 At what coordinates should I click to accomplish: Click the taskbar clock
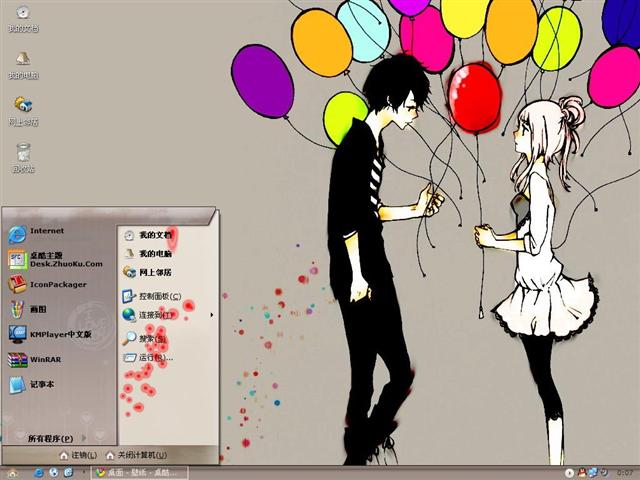click(x=624, y=473)
